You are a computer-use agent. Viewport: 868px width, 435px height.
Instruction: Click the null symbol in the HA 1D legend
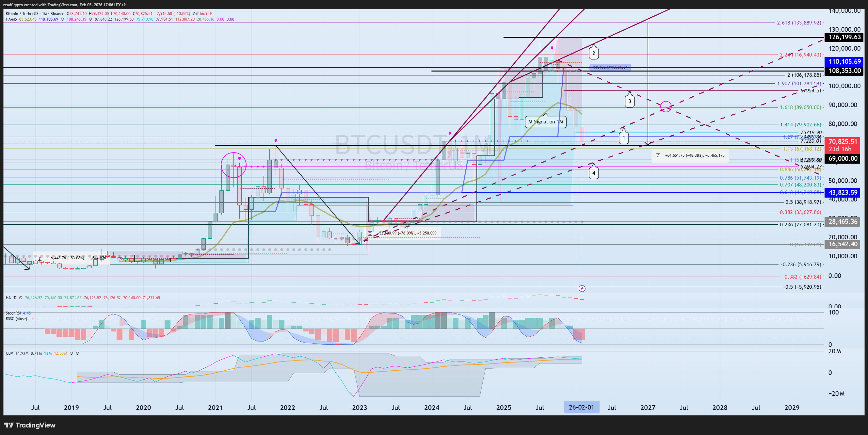coord(21,298)
